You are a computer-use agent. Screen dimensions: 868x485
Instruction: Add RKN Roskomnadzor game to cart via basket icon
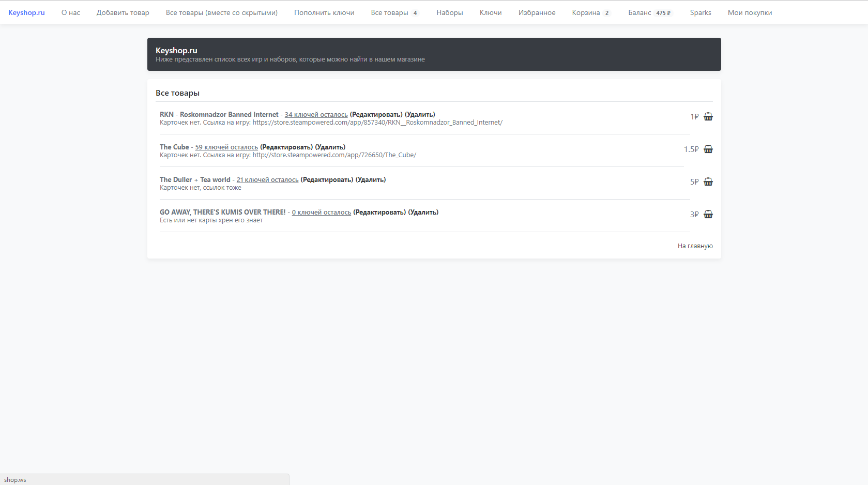tap(708, 117)
